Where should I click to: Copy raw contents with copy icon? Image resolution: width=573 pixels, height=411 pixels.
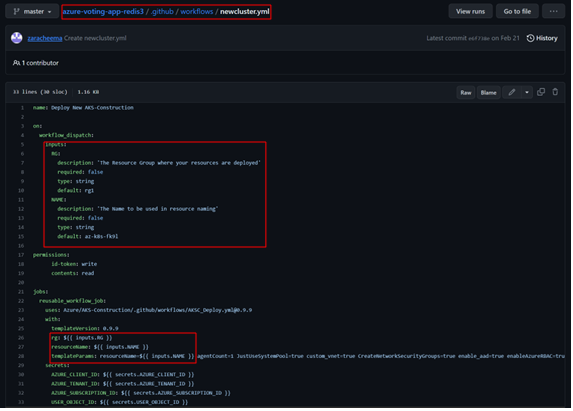541,92
